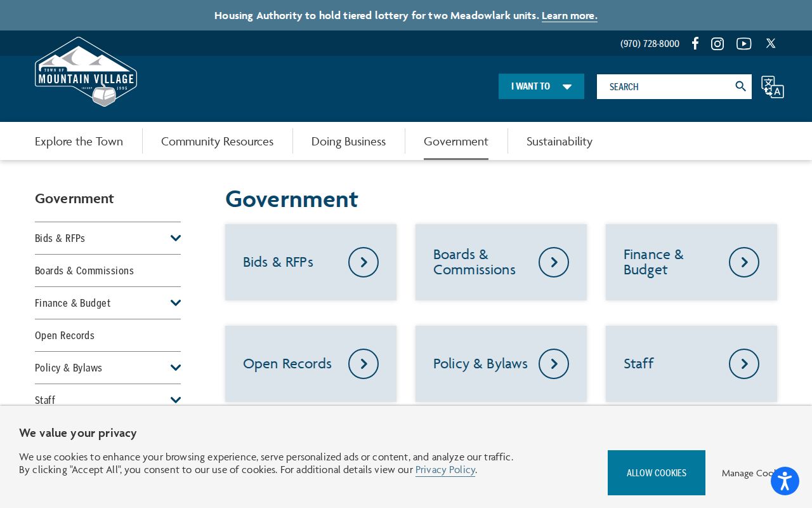This screenshot has height=508, width=812.
Task: Open the Sustainability menu
Action: pos(560,141)
